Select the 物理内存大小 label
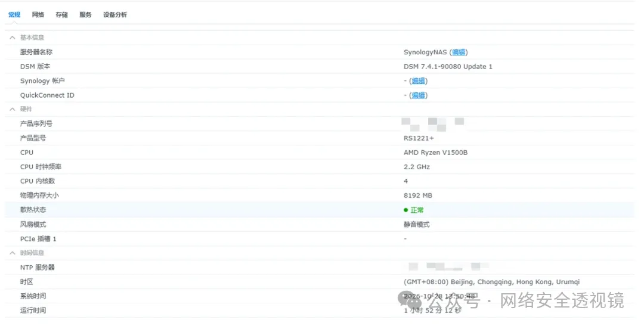 [x=39, y=195]
